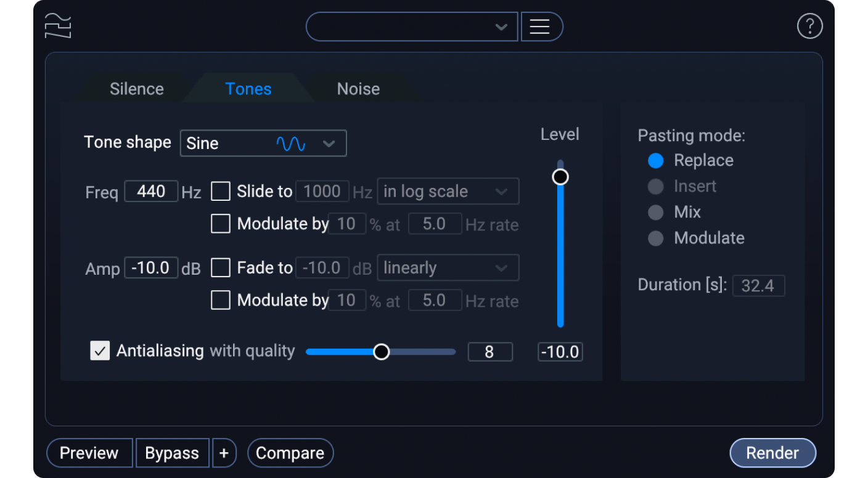Click the iZotope signal generator logo icon
This screenshot has width=868, height=478.
coord(58,26)
